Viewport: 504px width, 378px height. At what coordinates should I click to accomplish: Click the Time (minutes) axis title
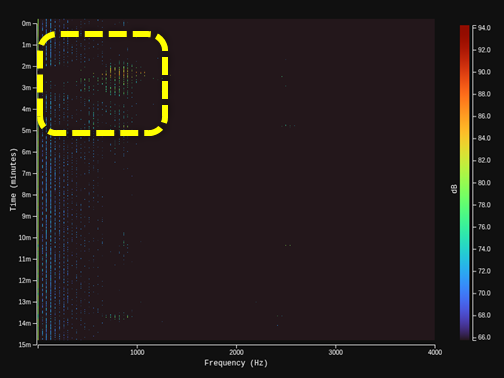(13, 180)
